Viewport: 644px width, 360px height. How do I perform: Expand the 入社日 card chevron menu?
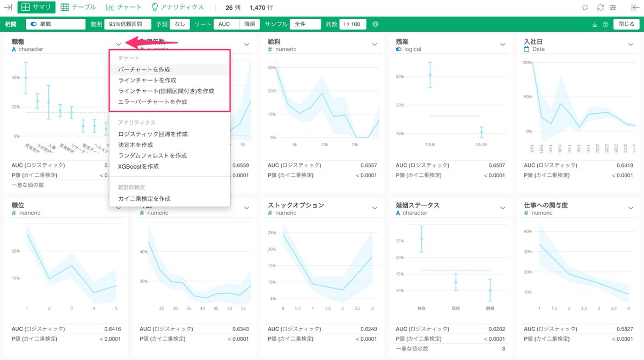coord(631,45)
